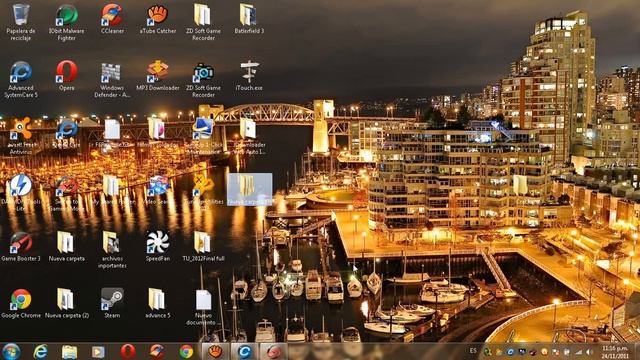Select the archivos importantes folder
Image resolution: width=640 pixels, height=360 pixels.
coord(112,249)
